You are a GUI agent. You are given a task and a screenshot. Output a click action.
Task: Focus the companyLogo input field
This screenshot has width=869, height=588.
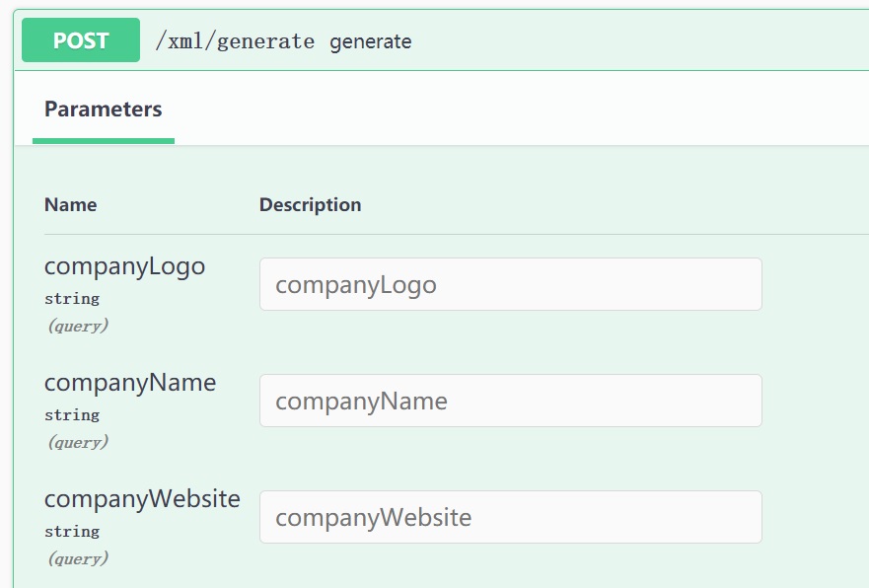pyautogui.click(x=510, y=285)
